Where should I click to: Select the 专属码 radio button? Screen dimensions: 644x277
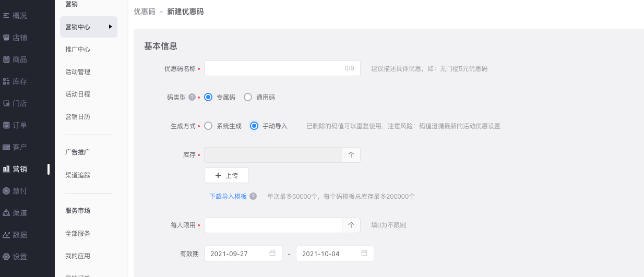pos(208,97)
